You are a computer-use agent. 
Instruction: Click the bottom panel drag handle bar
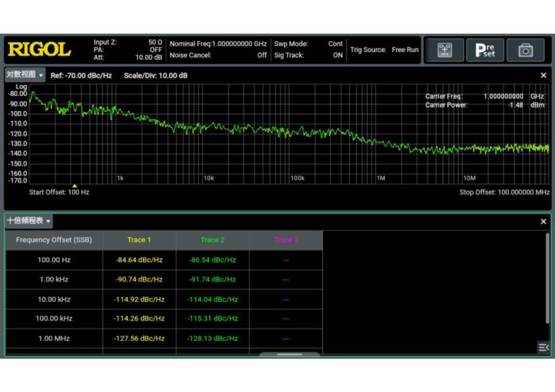[289, 354]
